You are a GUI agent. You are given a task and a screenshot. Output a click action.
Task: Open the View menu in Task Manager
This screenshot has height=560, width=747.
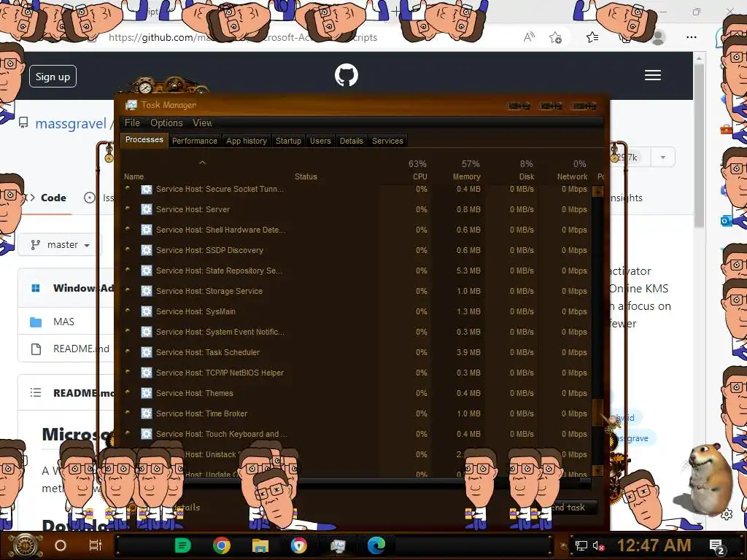click(202, 122)
